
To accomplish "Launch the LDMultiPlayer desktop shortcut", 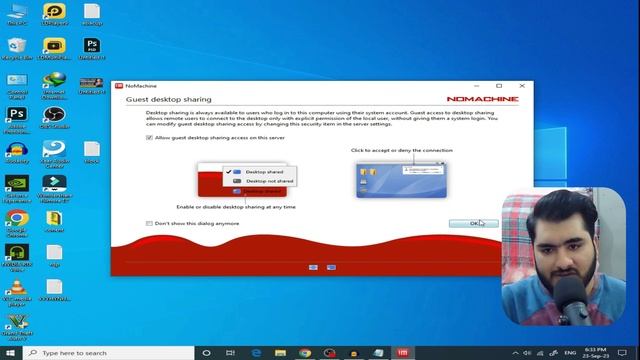I will tap(54, 49).
